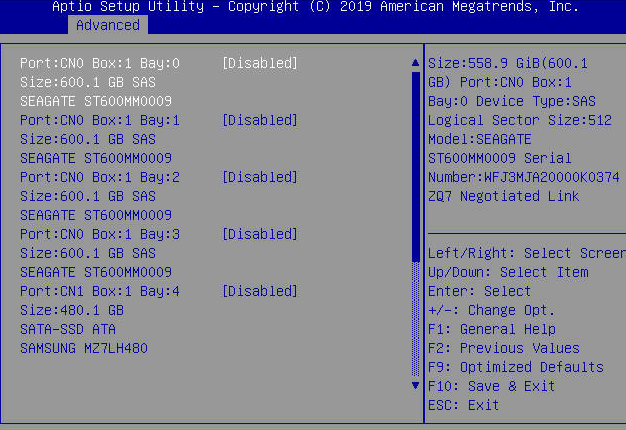This screenshot has width=626, height=430.
Task: Click the Size:480.1 GB line
Action: coord(71,310)
